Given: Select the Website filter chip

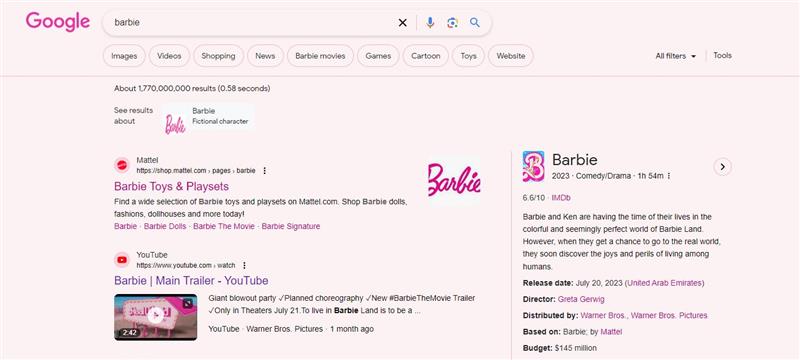Looking at the screenshot, I should [511, 56].
